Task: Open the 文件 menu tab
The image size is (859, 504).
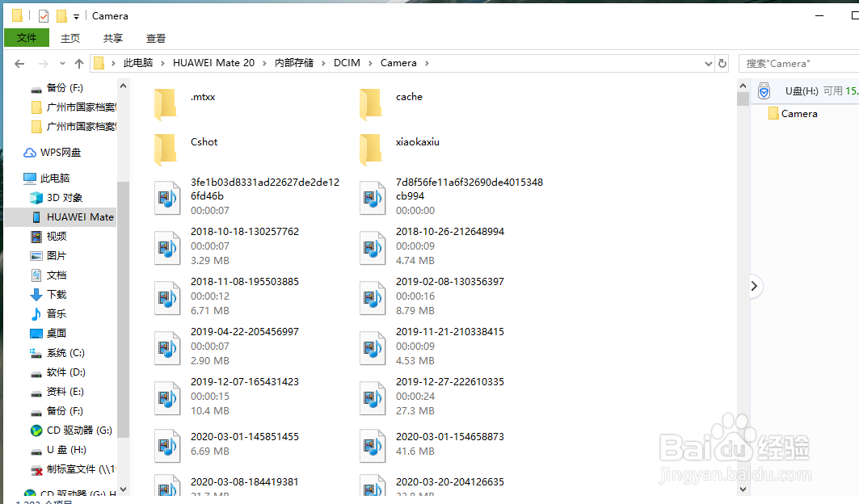Action: [27, 38]
